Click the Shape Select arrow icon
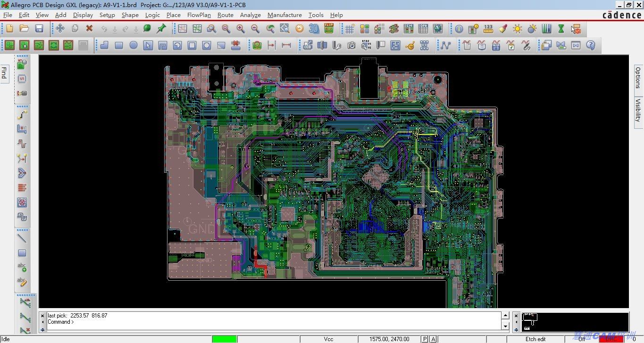644x343 pixels. 148,45
